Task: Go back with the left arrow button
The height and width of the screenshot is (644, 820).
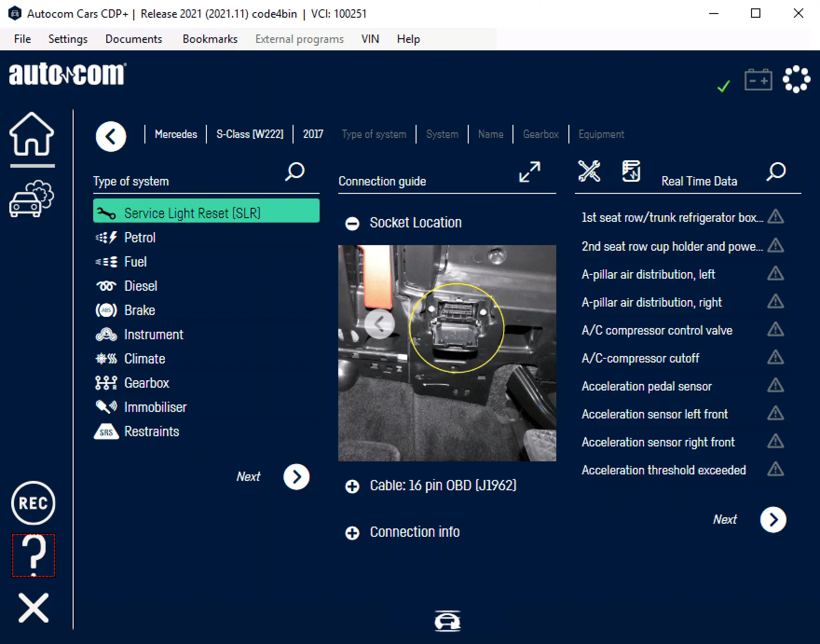Action: pos(111,137)
